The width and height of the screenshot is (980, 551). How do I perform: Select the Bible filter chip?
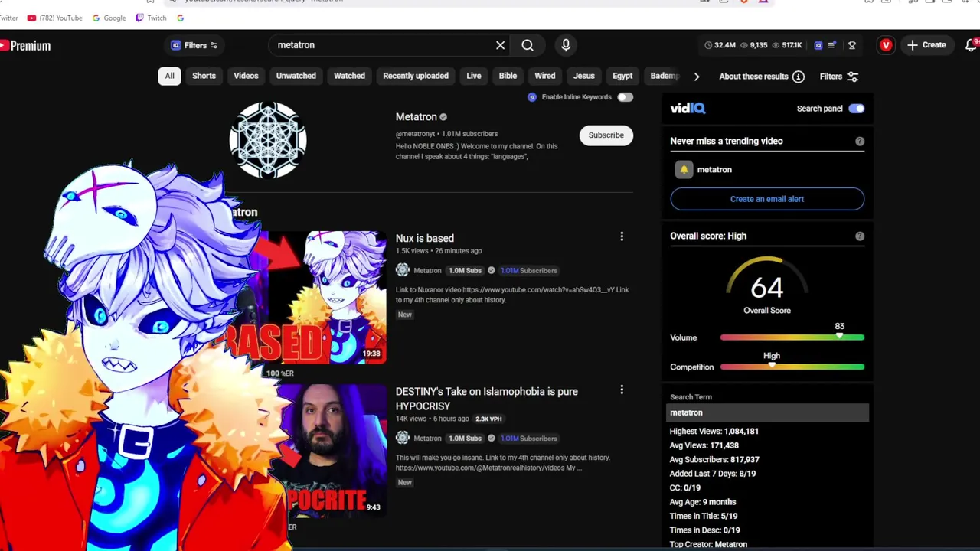[x=508, y=76]
